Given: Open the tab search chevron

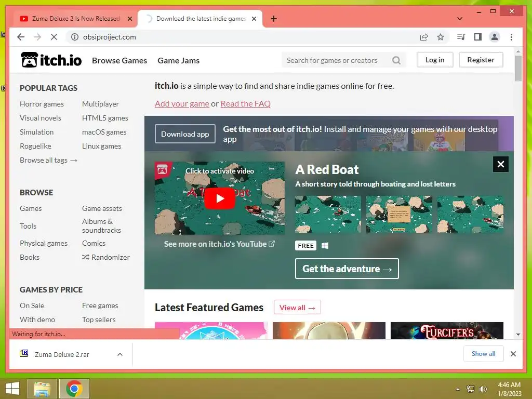Looking at the screenshot, I should pos(460,19).
